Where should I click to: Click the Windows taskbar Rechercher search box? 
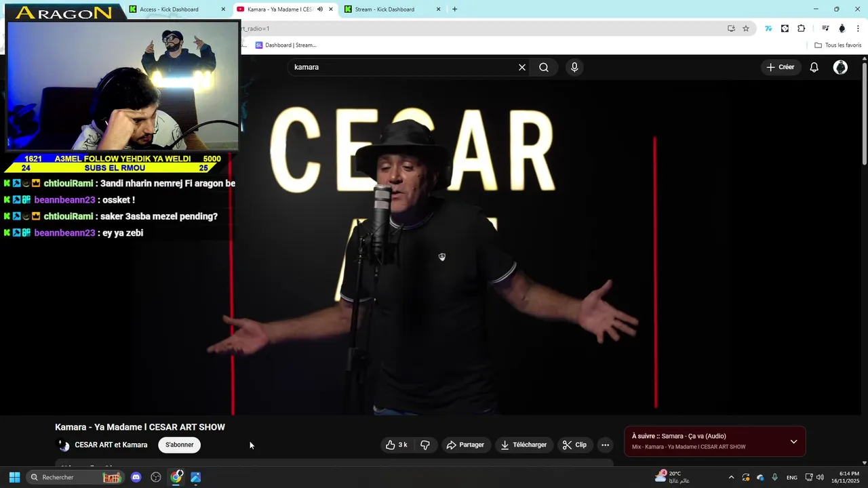75,477
